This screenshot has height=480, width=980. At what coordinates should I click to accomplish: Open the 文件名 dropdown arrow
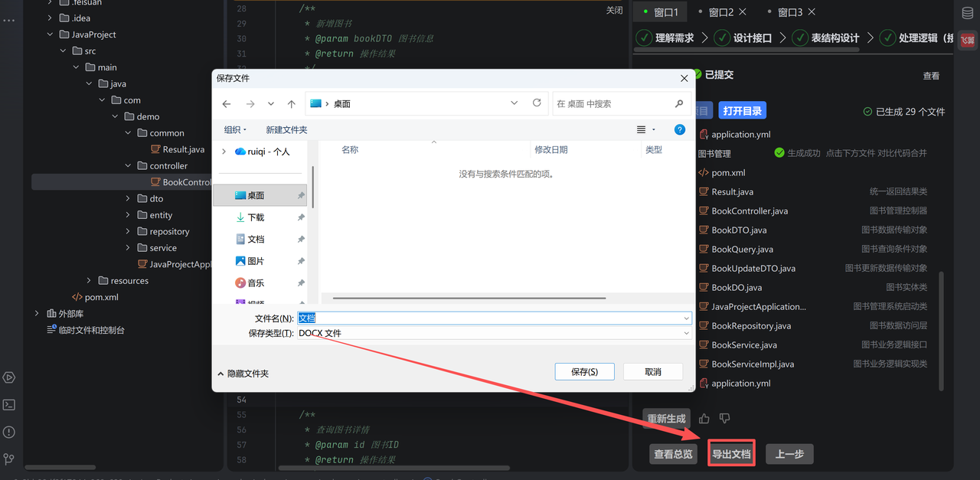coord(686,318)
